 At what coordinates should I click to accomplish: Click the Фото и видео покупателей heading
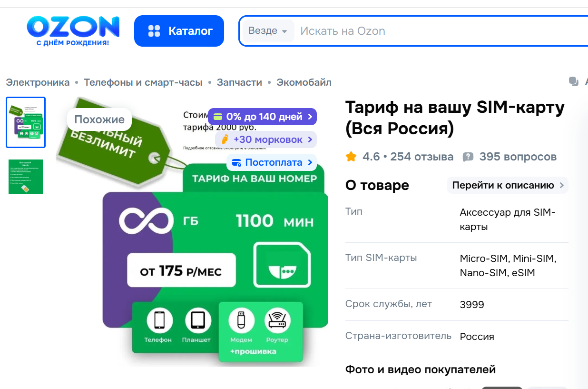click(x=421, y=369)
